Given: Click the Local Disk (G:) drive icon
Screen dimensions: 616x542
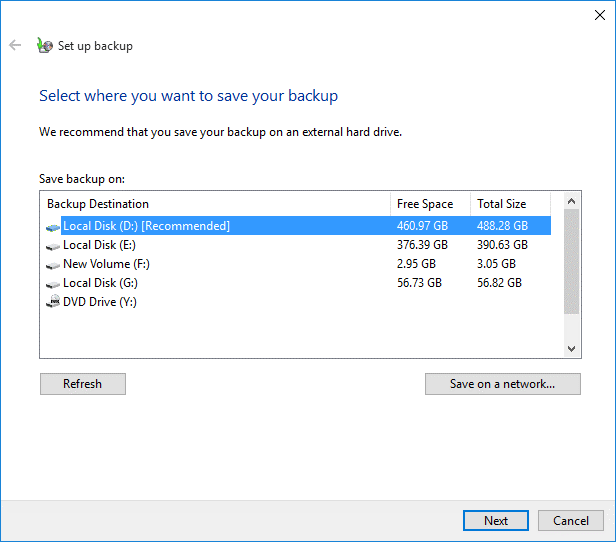Looking at the screenshot, I should pyautogui.click(x=52, y=284).
